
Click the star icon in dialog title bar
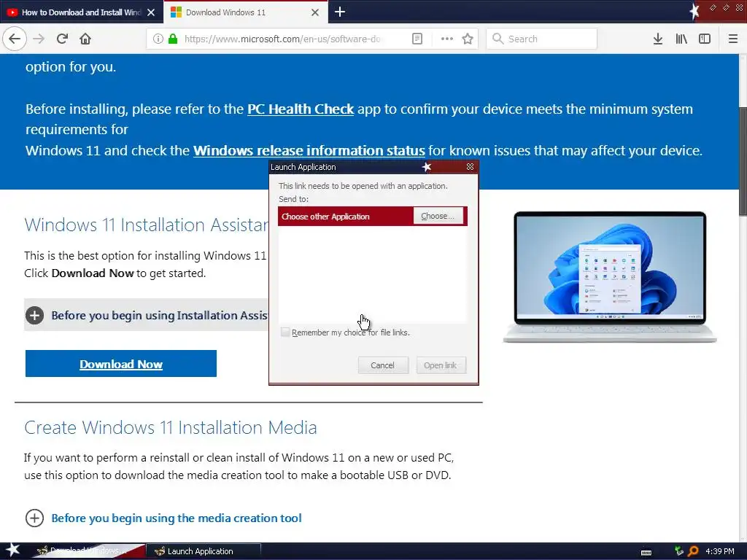coord(427,167)
